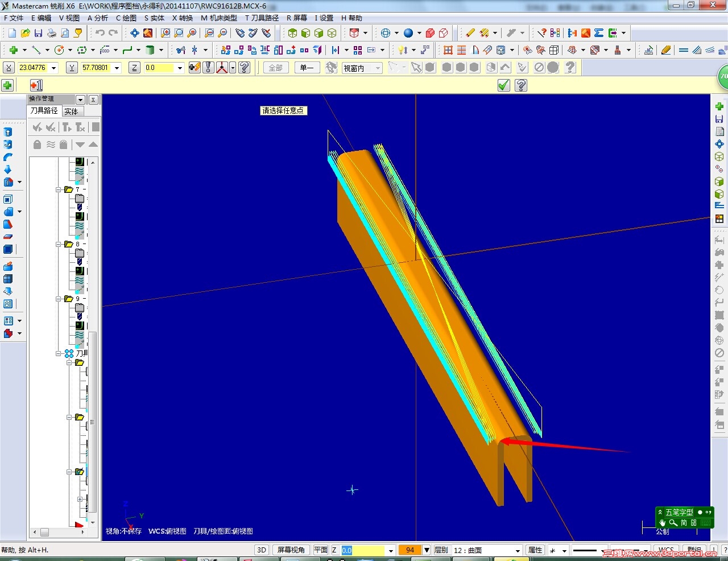Viewport: 728px width, 561px height.
Task: Click the 属性 button in status bar
Action: (535, 550)
